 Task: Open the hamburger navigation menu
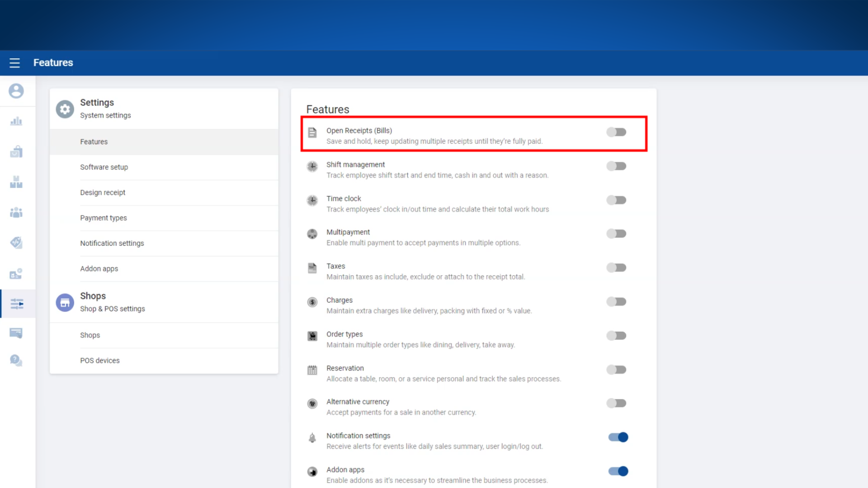coord(14,63)
